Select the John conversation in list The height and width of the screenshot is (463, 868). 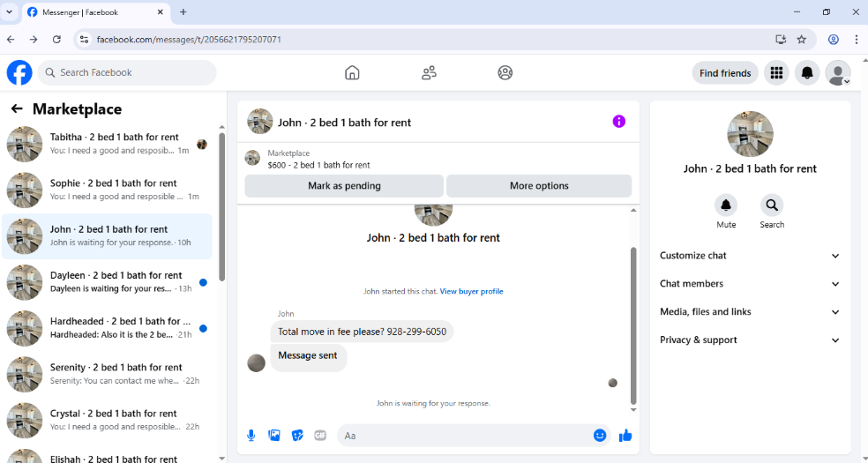(108, 236)
